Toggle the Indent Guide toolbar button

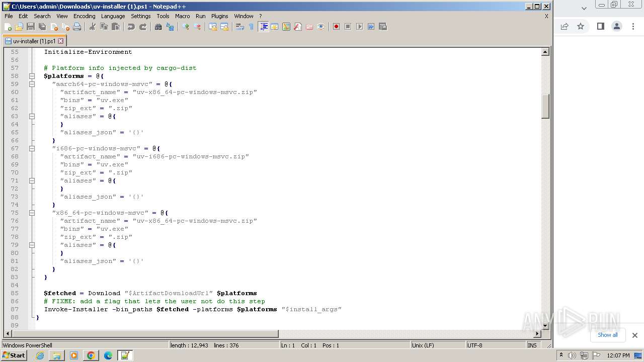(x=263, y=27)
